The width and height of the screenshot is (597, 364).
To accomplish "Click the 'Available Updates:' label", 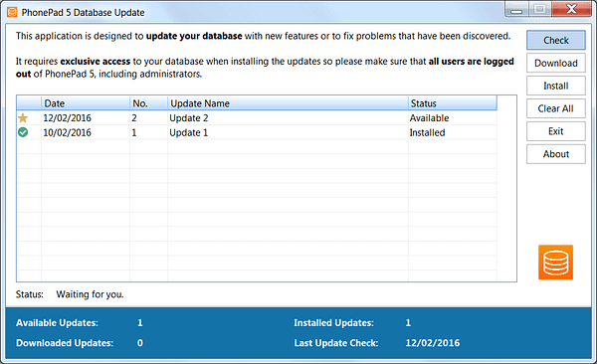I will pyautogui.click(x=57, y=323).
